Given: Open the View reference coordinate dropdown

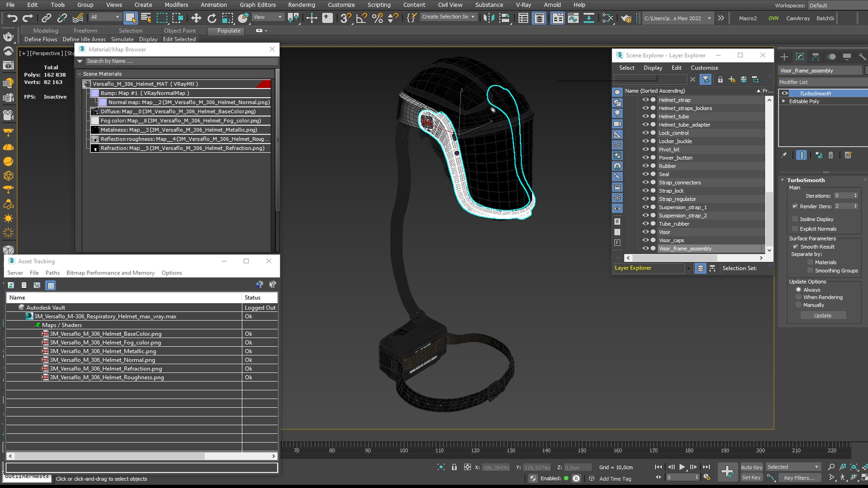Looking at the screenshot, I should coord(268,17).
